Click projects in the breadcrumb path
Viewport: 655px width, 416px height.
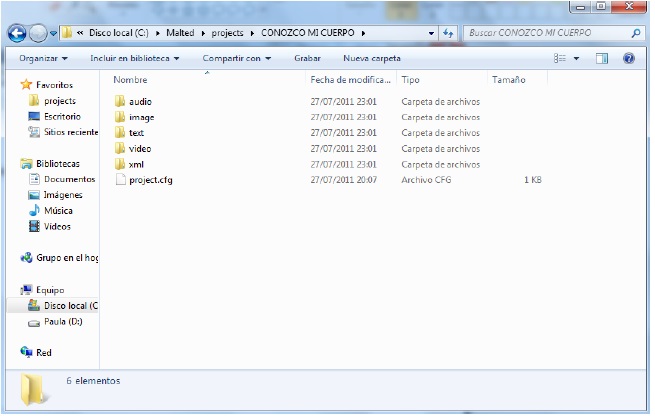click(x=227, y=33)
